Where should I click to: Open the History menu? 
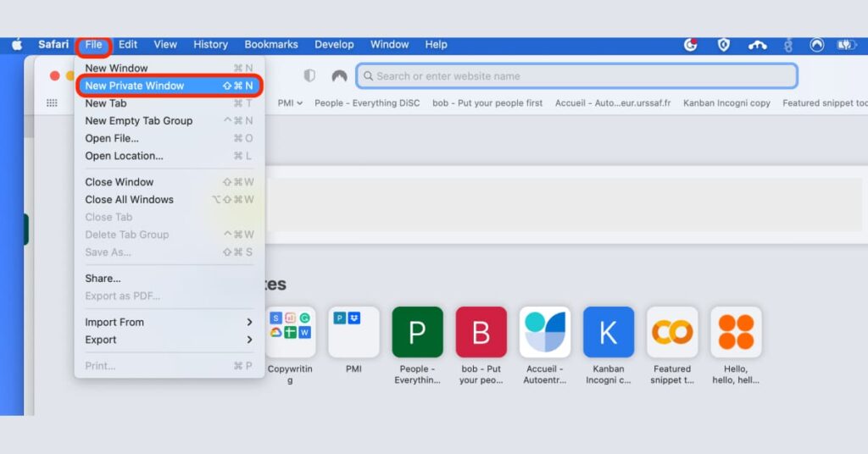pos(210,45)
